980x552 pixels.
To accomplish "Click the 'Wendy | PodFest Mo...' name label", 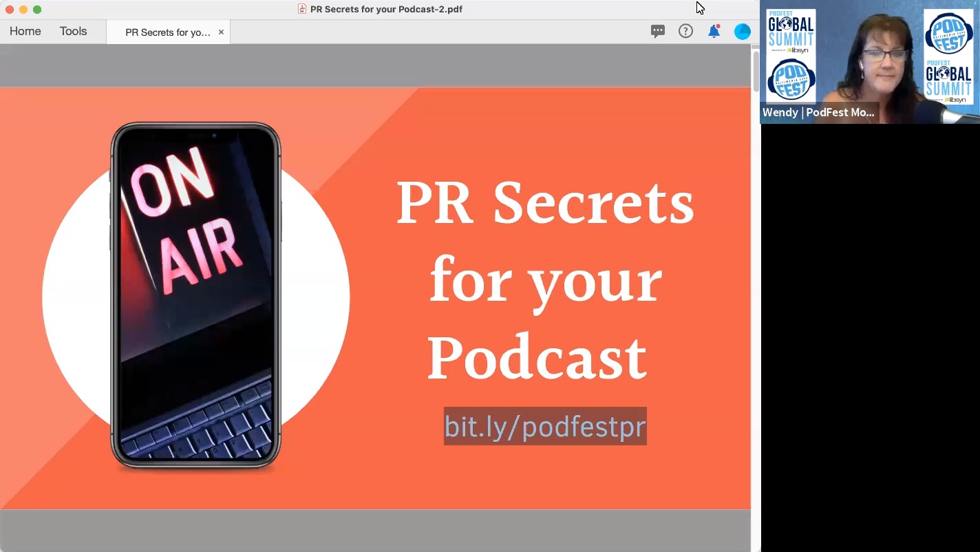I will tap(819, 112).
